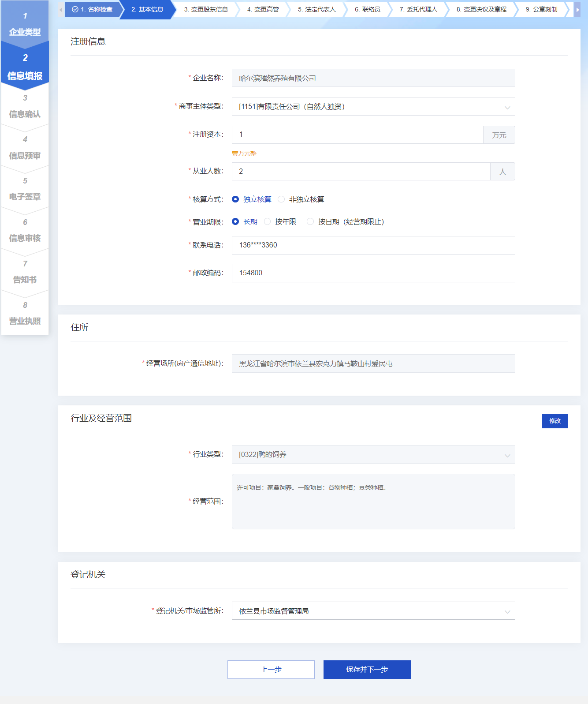
Task: Expand the 商事主体类型 dropdown
Action: pyautogui.click(x=373, y=106)
